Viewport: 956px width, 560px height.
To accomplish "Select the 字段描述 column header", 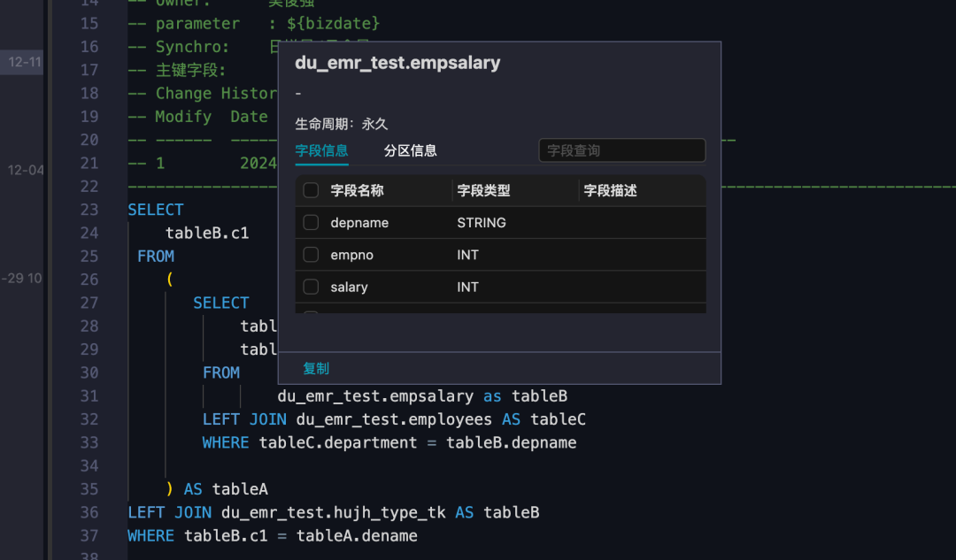I will [610, 190].
